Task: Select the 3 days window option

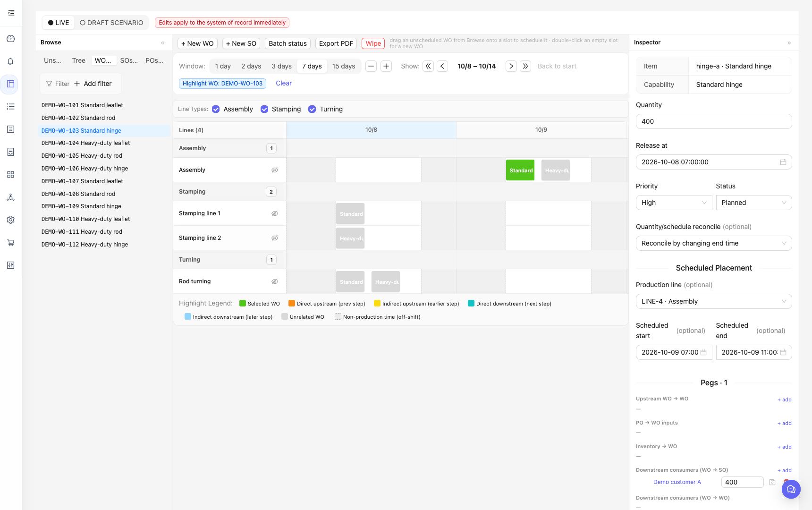Action: (x=281, y=66)
